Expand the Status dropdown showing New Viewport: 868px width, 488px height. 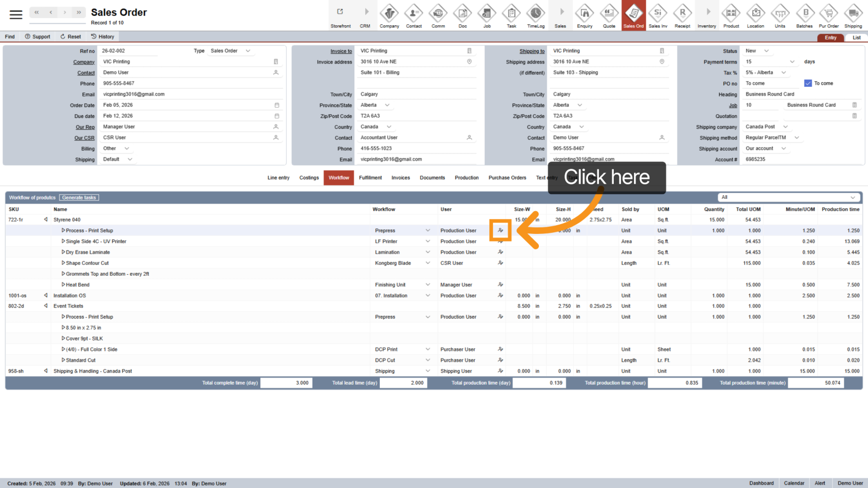click(766, 51)
